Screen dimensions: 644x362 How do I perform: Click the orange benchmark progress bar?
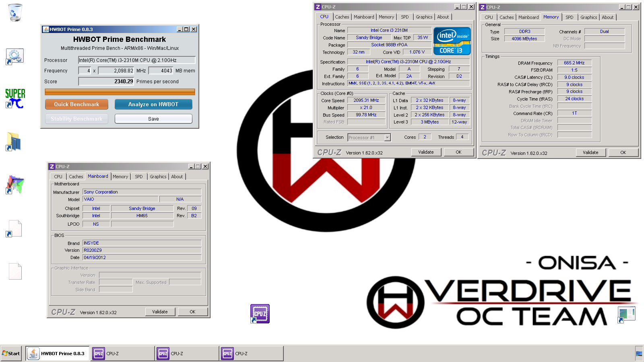[x=120, y=92]
